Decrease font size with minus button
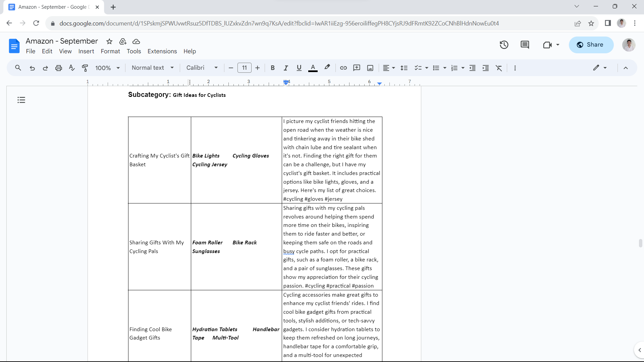 (231, 68)
